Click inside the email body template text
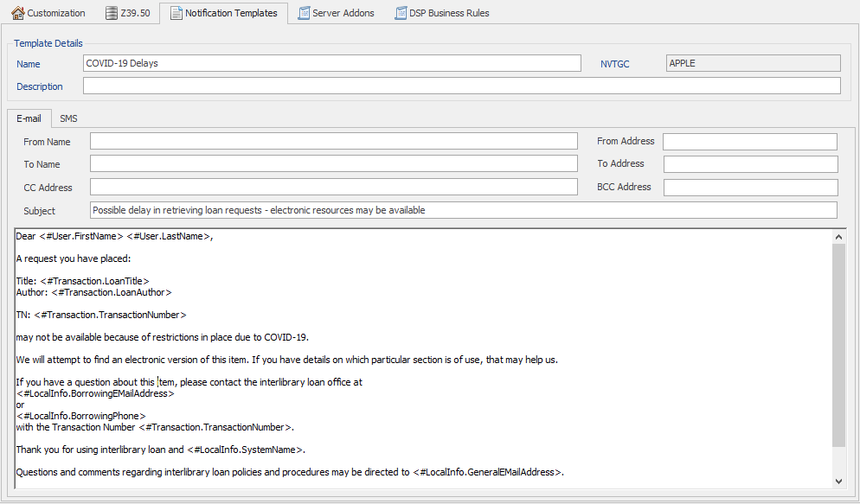The width and height of the screenshot is (860, 504). (x=415, y=346)
